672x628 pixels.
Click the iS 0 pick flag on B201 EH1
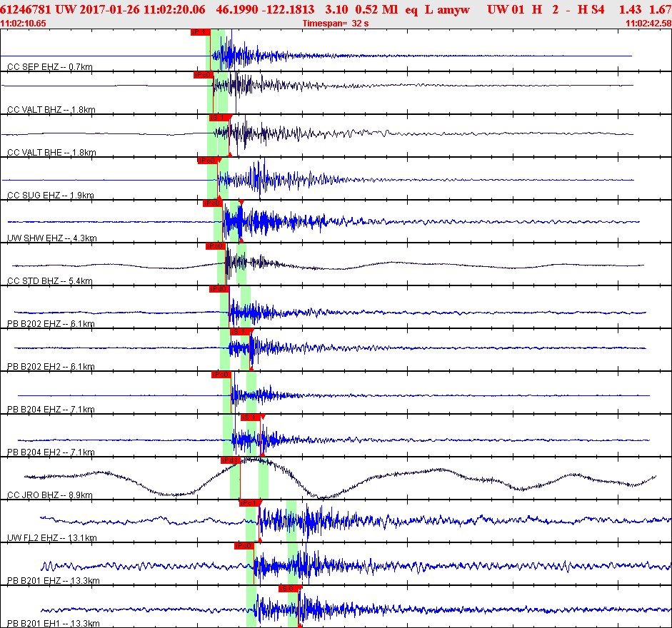tap(288, 589)
